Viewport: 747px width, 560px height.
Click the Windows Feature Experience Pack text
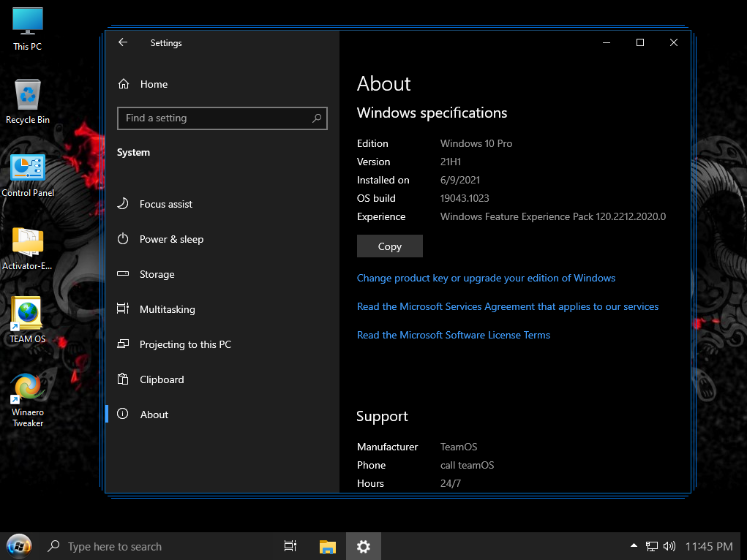pos(553,216)
